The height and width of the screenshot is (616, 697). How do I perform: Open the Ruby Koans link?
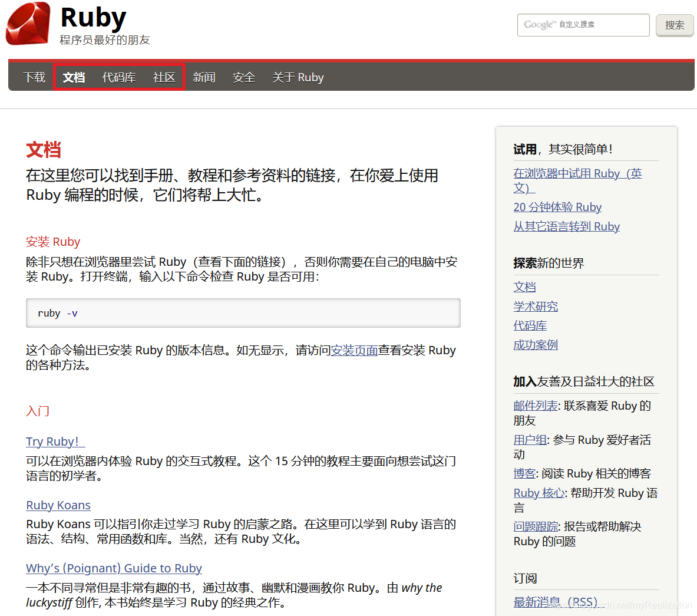58,505
